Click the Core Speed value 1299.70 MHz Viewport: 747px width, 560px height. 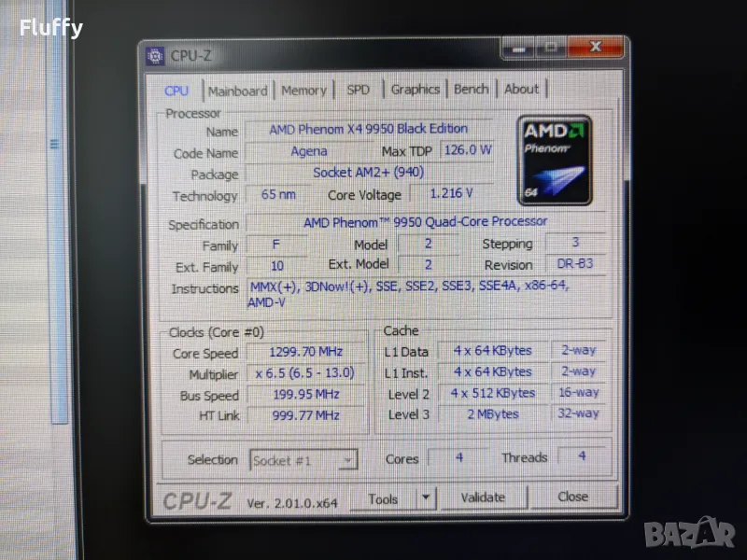point(306,352)
